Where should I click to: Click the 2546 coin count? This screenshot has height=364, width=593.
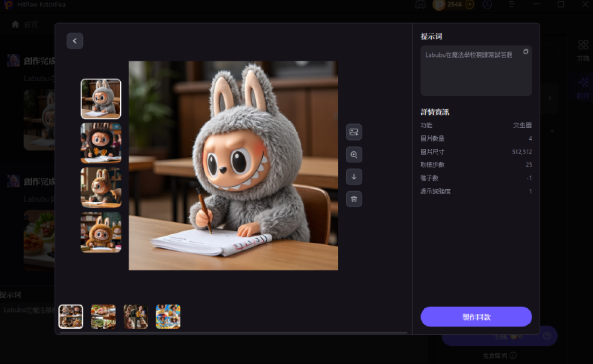point(455,5)
